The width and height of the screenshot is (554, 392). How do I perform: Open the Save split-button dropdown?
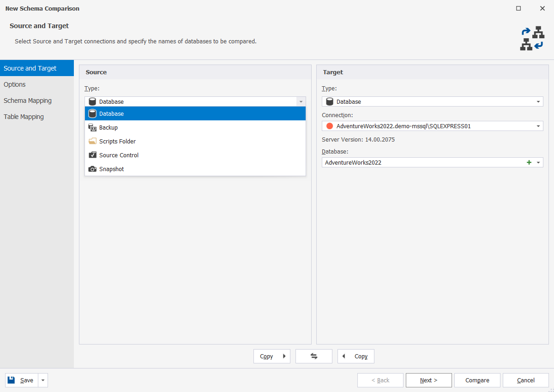click(42, 380)
